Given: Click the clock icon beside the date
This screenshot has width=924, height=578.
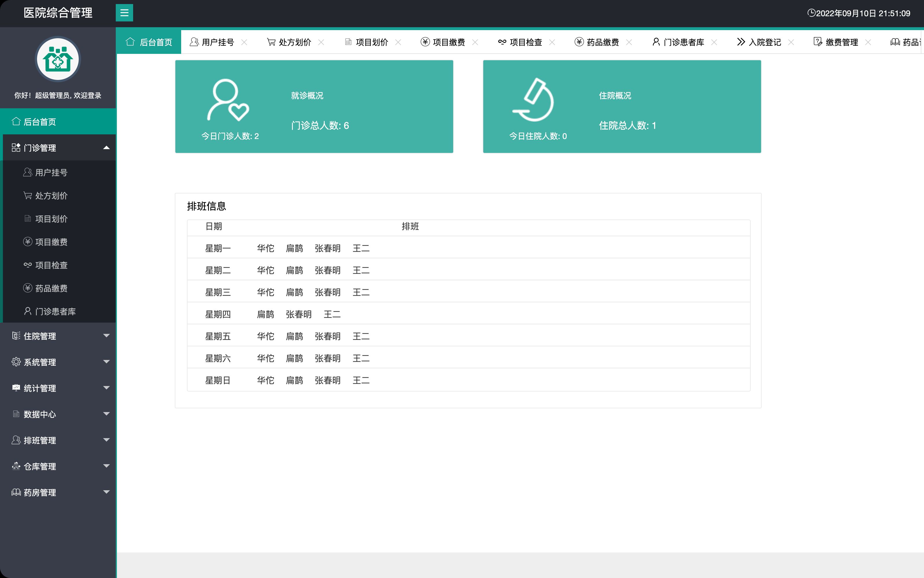Looking at the screenshot, I should click(811, 13).
